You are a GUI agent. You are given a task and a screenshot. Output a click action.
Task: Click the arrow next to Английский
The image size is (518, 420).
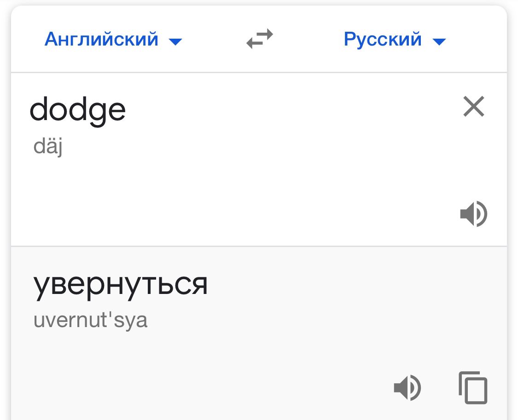(175, 42)
